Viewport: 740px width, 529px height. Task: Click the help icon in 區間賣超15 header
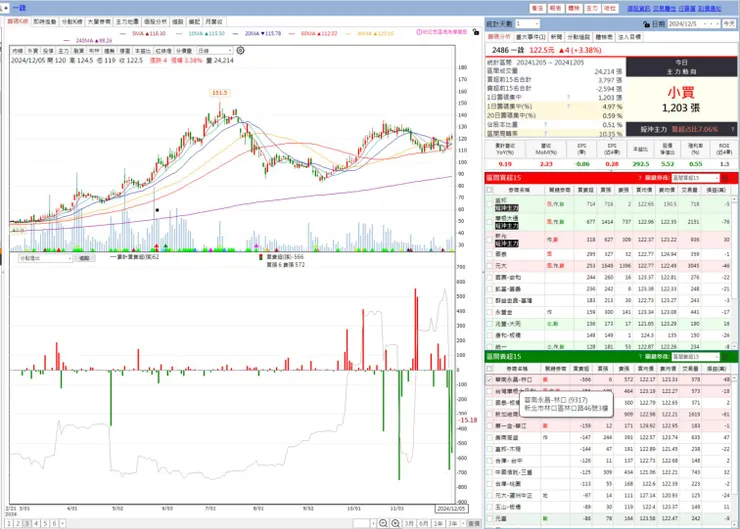point(640,357)
